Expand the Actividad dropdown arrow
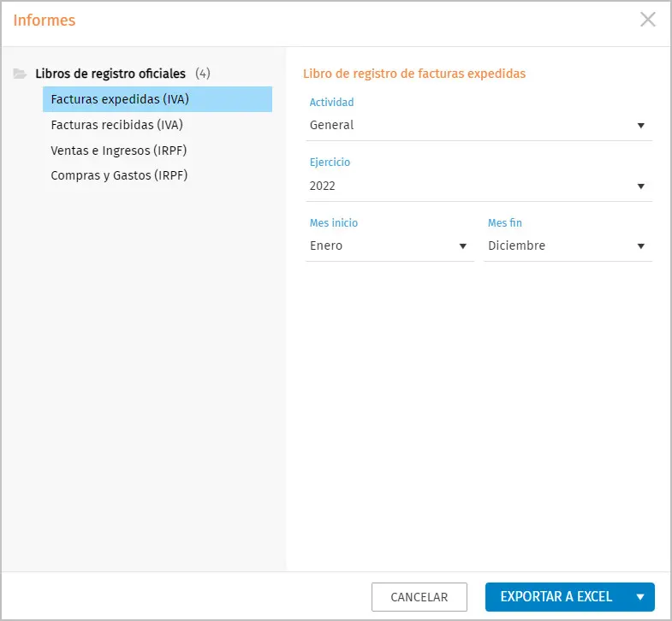Screen dimensions: 672x621 click(640, 126)
